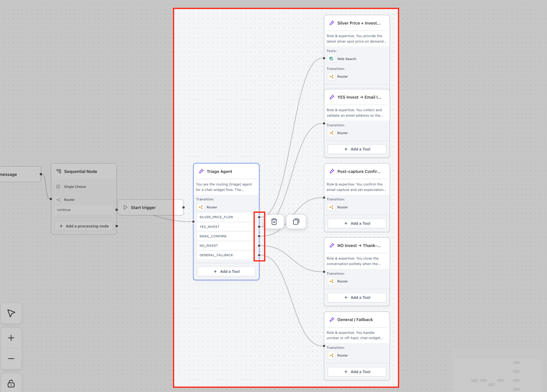Click Add a processing node button
Viewport: 547px width, 392px height.
point(84,226)
